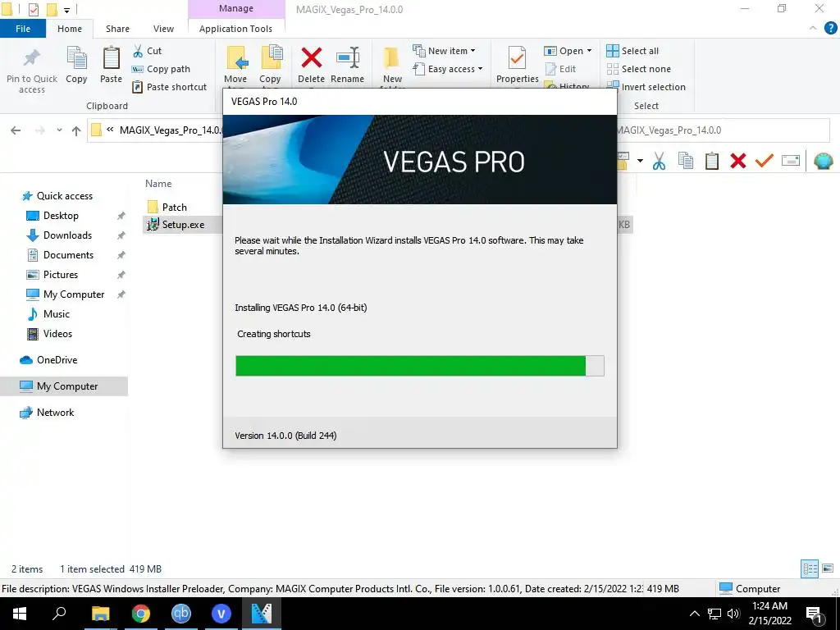Click the taskbar Search magnifier
The width and height of the screenshot is (840, 630).
click(x=59, y=614)
